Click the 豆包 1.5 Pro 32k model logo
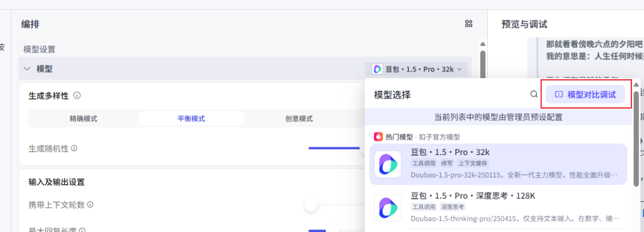644x232 pixels. click(x=388, y=164)
